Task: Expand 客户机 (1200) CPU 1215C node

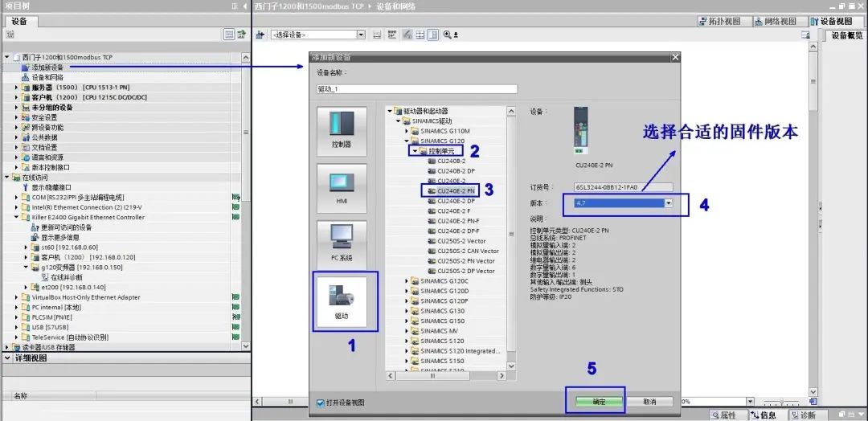Action: point(16,97)
